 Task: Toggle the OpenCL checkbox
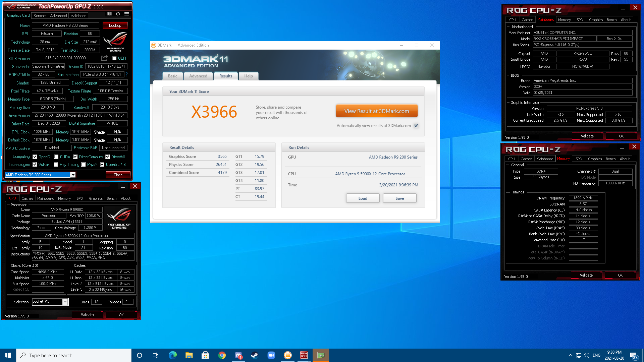35,157
